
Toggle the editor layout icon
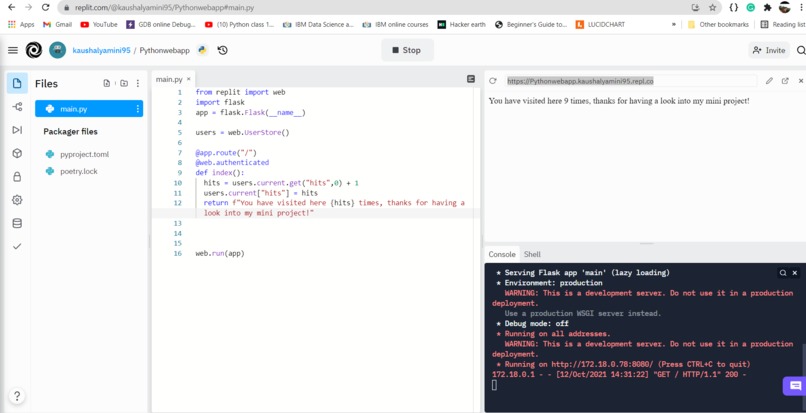[471, 79]
